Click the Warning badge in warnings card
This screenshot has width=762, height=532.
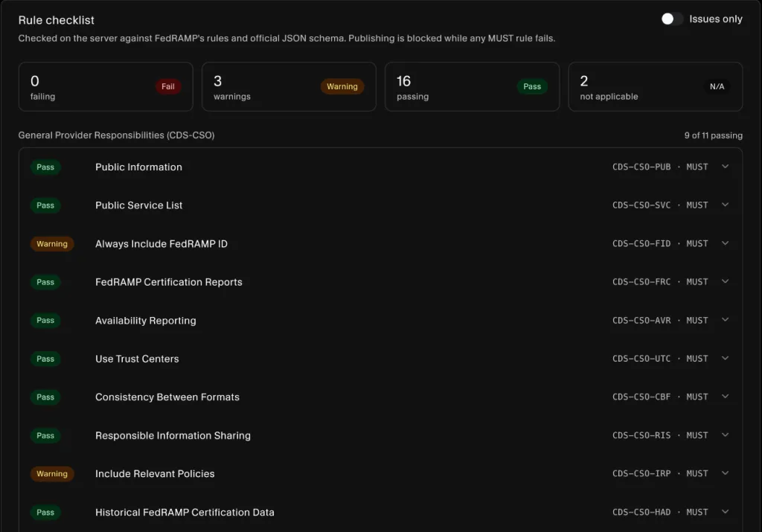point(342,86)
